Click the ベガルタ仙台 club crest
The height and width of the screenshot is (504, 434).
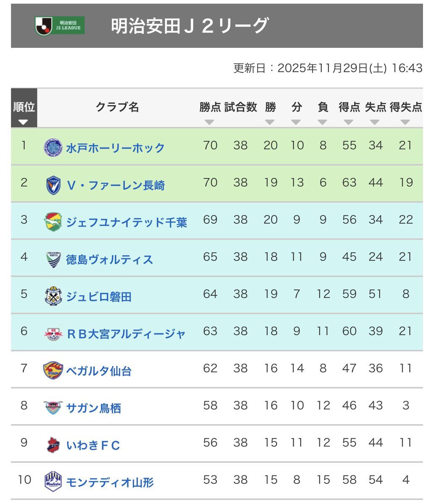pos(53,370)
